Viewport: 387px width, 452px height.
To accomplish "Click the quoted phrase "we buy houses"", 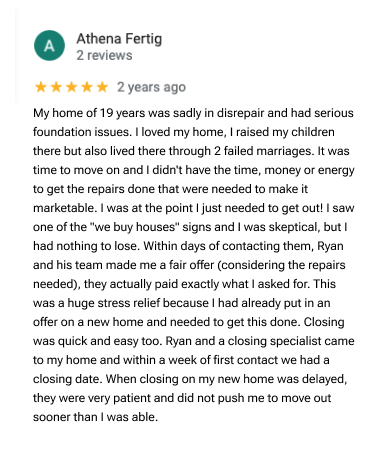I will (x=134, y=227).
